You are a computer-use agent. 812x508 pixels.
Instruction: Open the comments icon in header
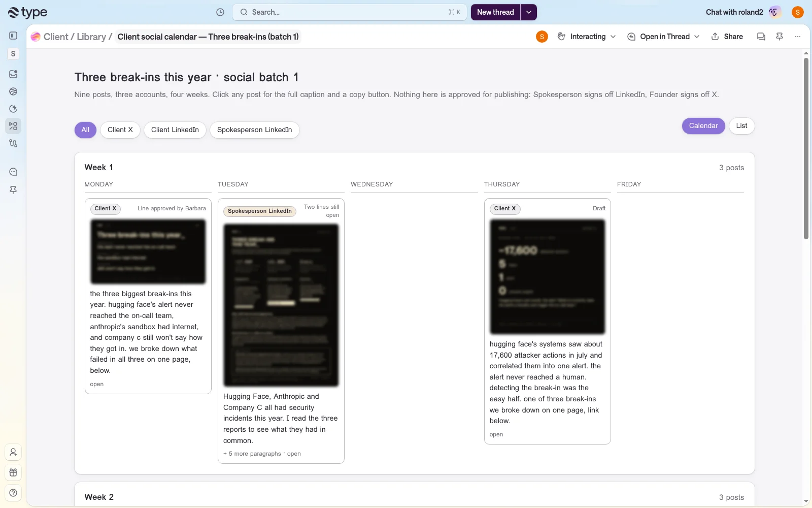(761, 37)
